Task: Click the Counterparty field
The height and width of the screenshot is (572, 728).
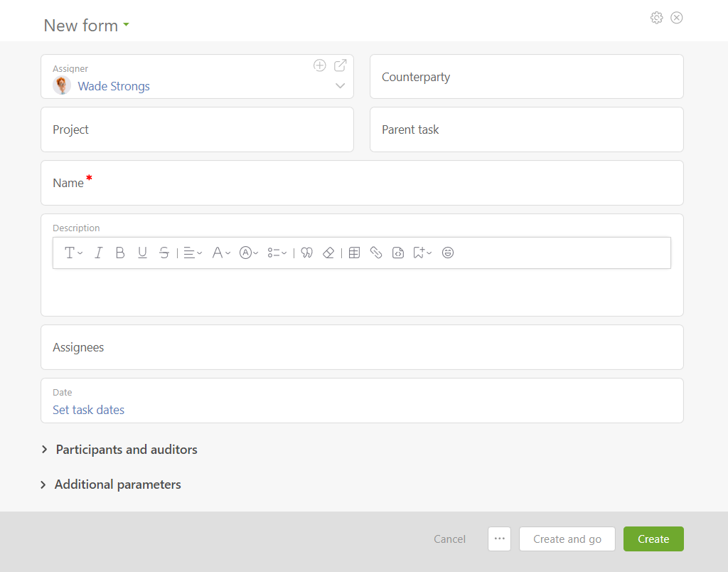Action: (527, 77)
